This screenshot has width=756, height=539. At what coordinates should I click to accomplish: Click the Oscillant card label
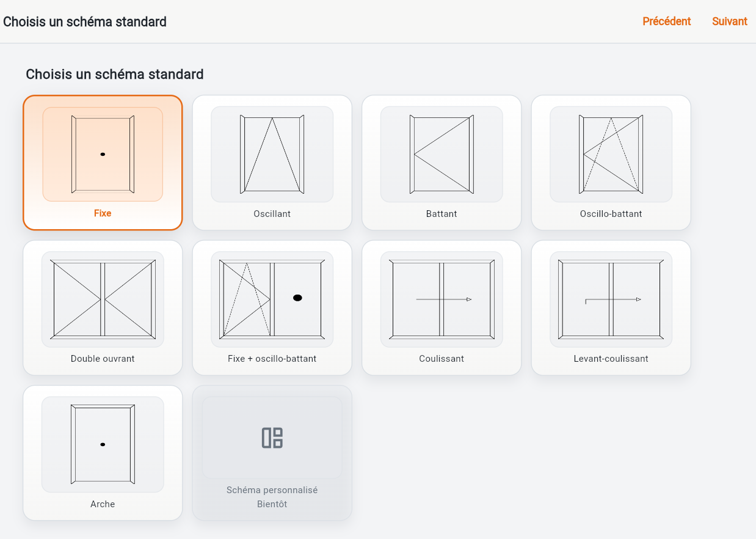[272, 214]
